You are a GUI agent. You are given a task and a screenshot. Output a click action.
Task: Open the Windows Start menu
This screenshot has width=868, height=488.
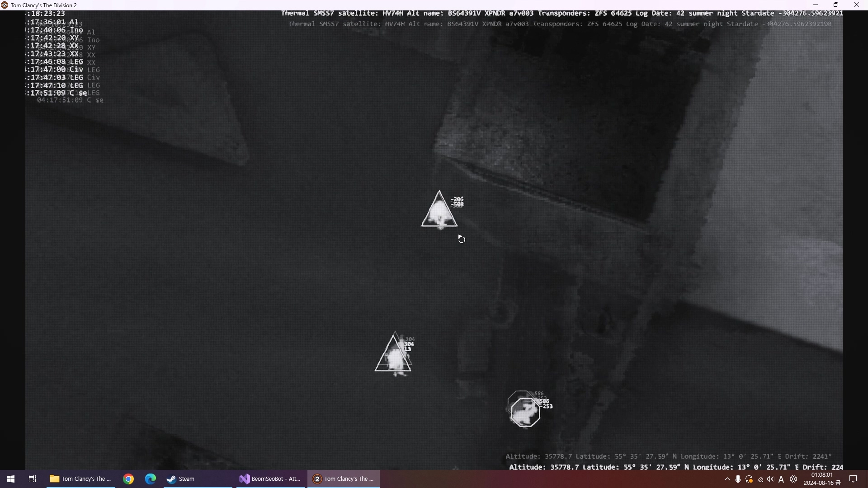point(11,479)
